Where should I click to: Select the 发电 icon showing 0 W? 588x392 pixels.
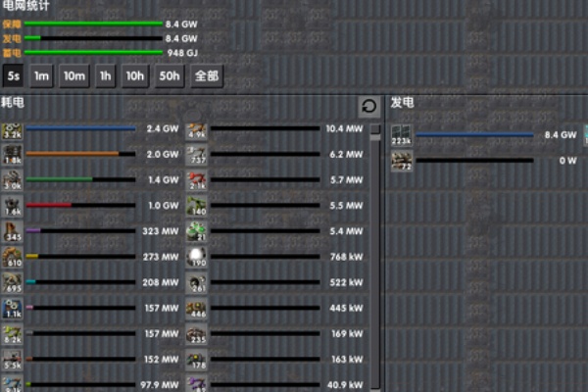coord(402,161)
